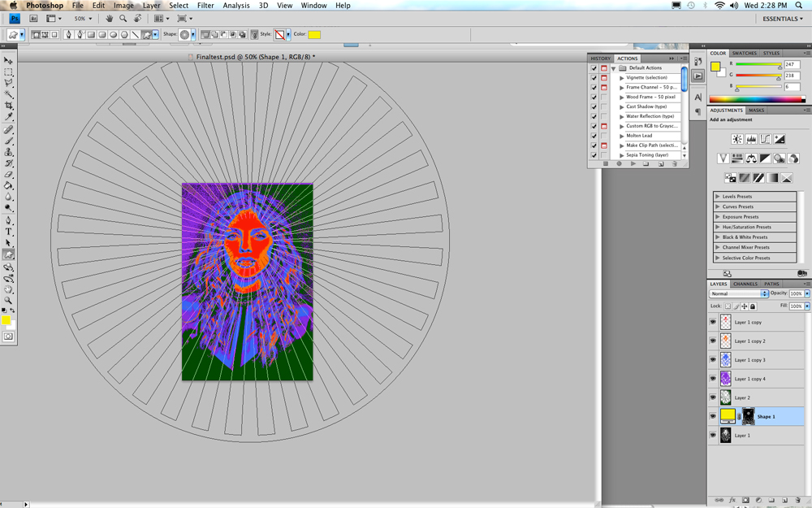Hide the Layer 2 layer
The height and width of the screenshot is (508, 812).
(x=713, y=397)
